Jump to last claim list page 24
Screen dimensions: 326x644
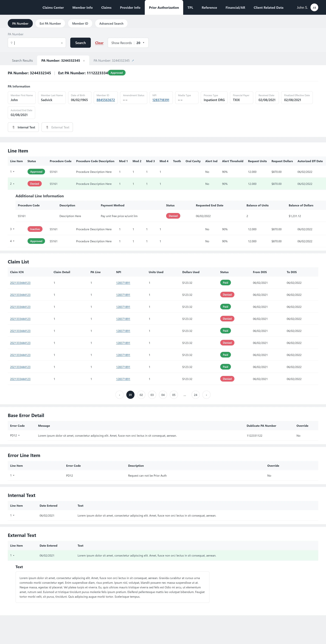(x=196, y=395)
